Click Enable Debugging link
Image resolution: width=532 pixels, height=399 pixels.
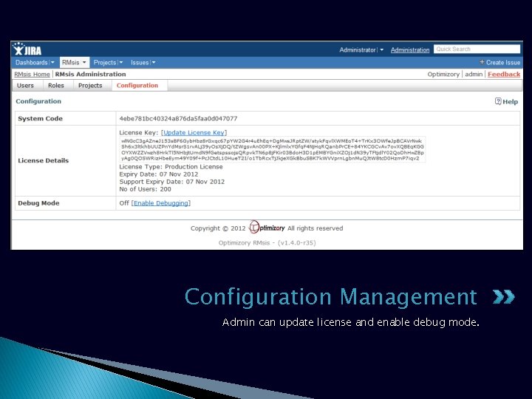click(161, 203)
